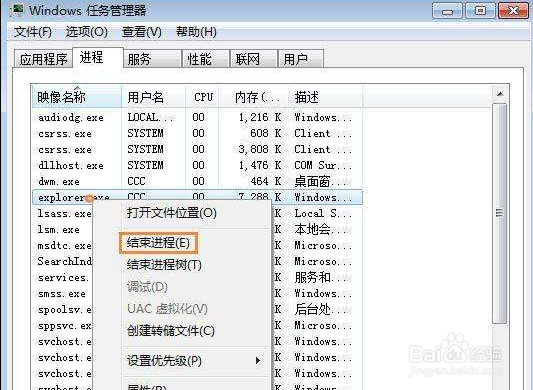Click the scrollbar up arrow
The width and height of the screenshot is (533, 390).
coord(500,94)
